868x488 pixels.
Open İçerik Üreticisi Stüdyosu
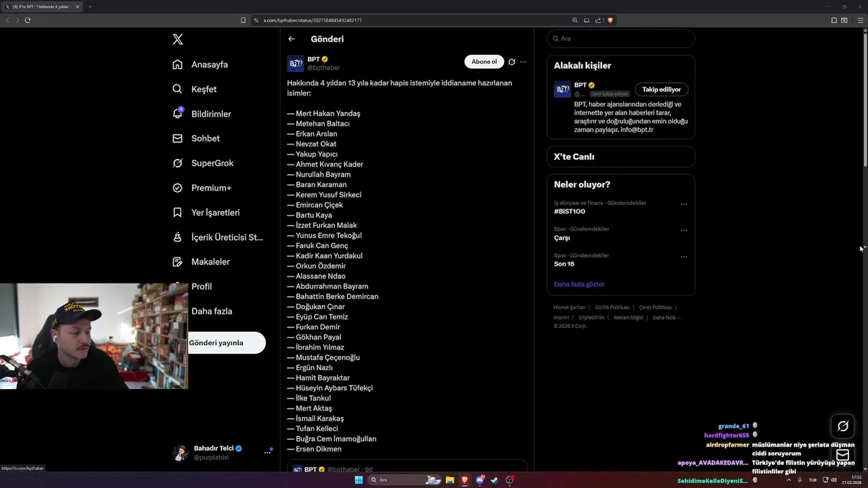[218, 237]
